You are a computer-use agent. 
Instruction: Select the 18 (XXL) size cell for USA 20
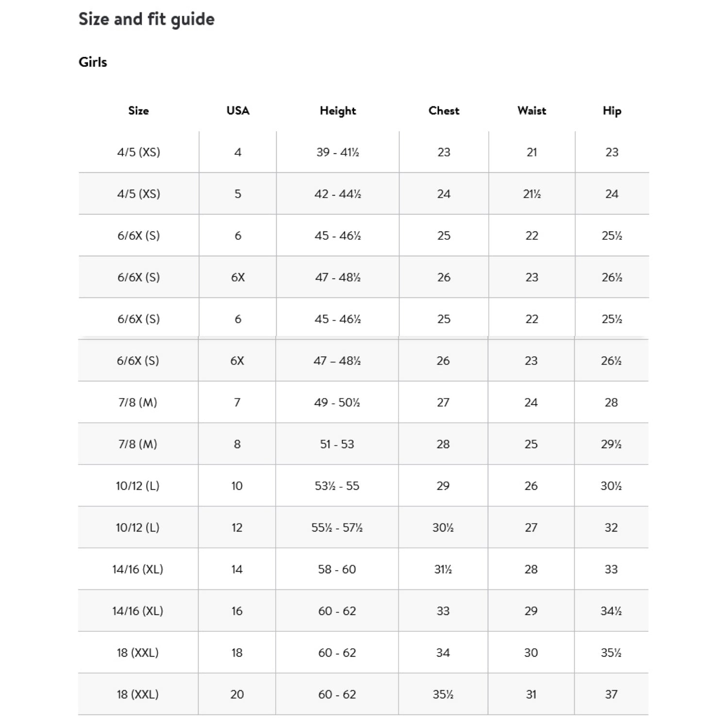point(138,695)
